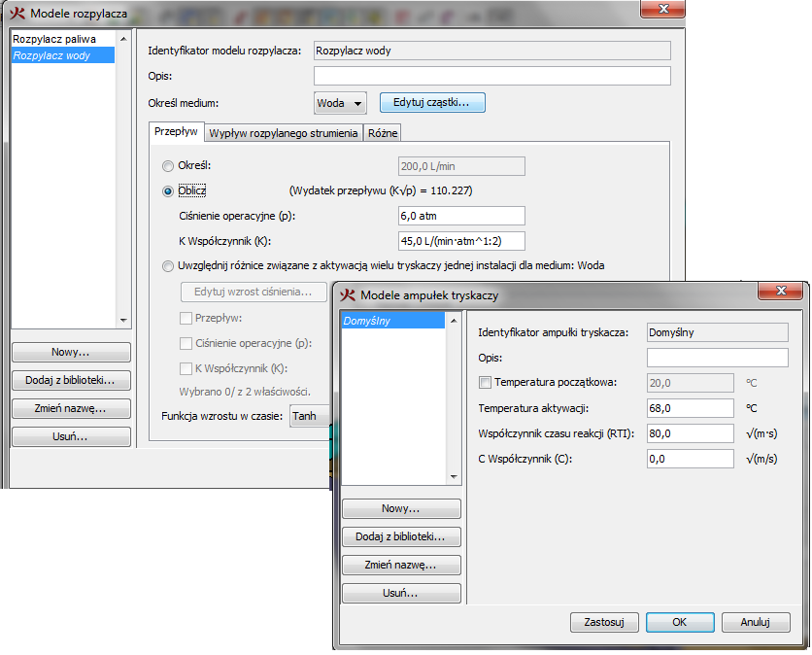
Task: Select the Oblicz radio button
Action: 168,191
